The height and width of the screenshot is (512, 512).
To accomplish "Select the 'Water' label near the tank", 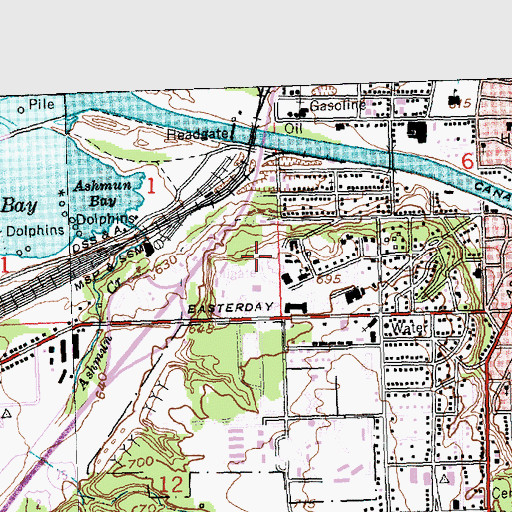I will click(x=409, y=328).
